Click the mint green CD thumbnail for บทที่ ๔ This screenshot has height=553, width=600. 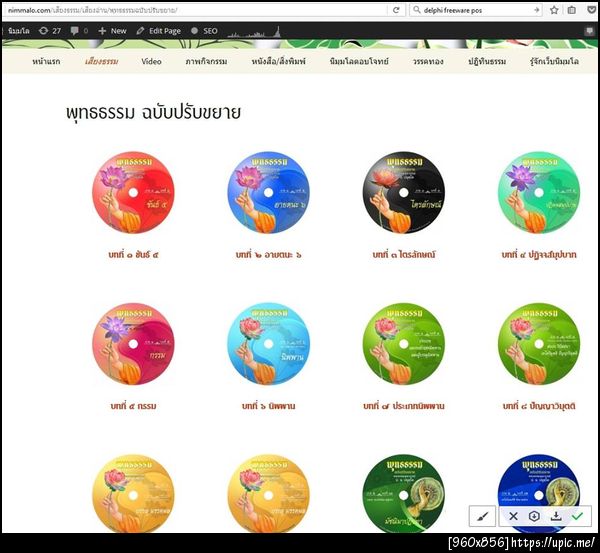click(x=539, y=192)
